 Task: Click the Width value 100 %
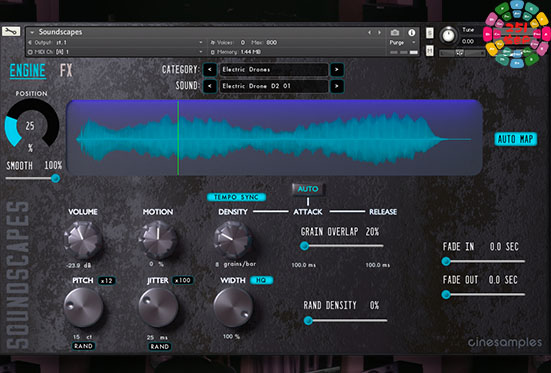[x=231, y=336]
